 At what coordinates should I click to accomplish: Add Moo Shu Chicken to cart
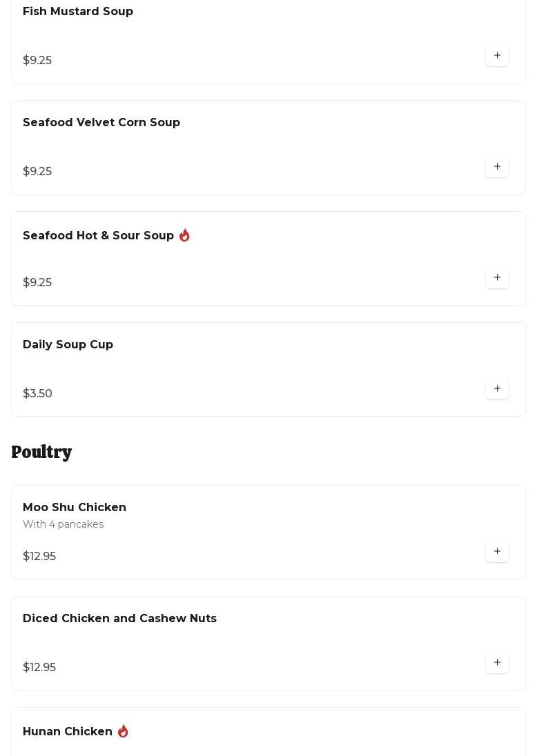[497, 552]
